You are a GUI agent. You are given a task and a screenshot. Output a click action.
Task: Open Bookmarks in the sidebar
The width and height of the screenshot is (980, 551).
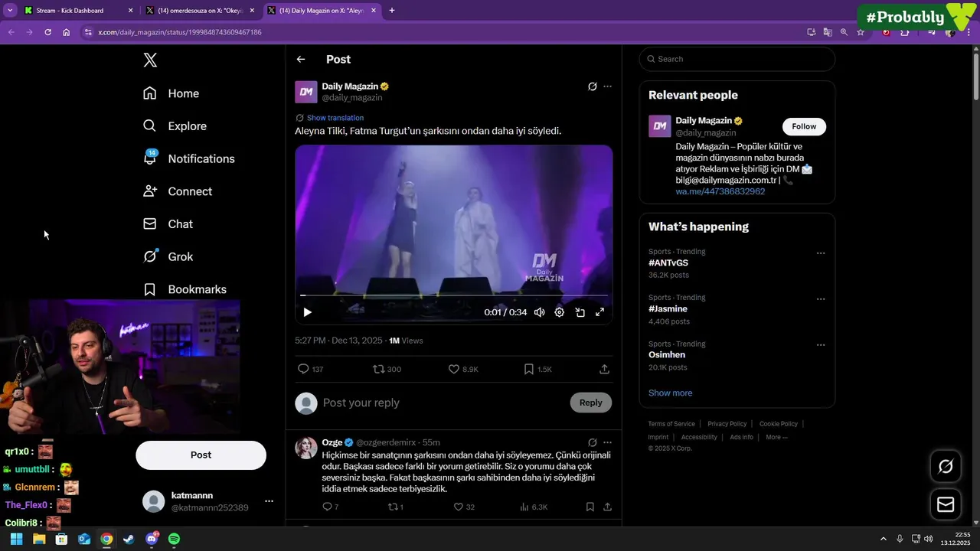coord(185,289)
